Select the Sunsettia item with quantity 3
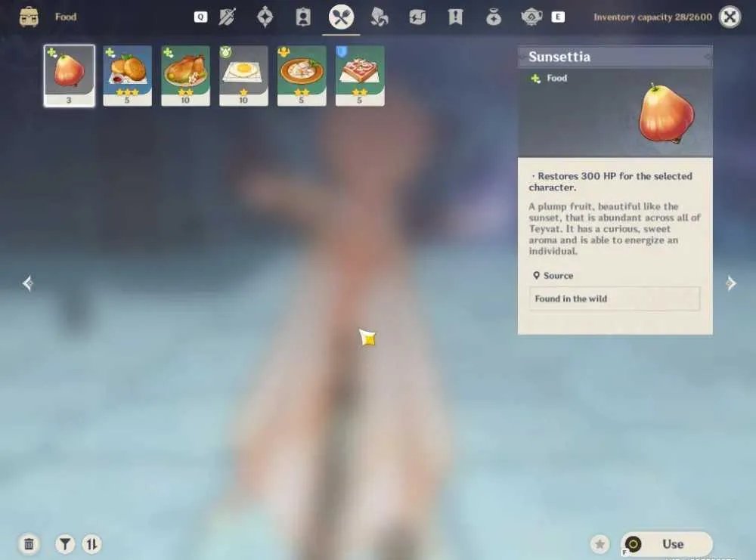Viewport: 756px width, 560px height. click(70, 76)
